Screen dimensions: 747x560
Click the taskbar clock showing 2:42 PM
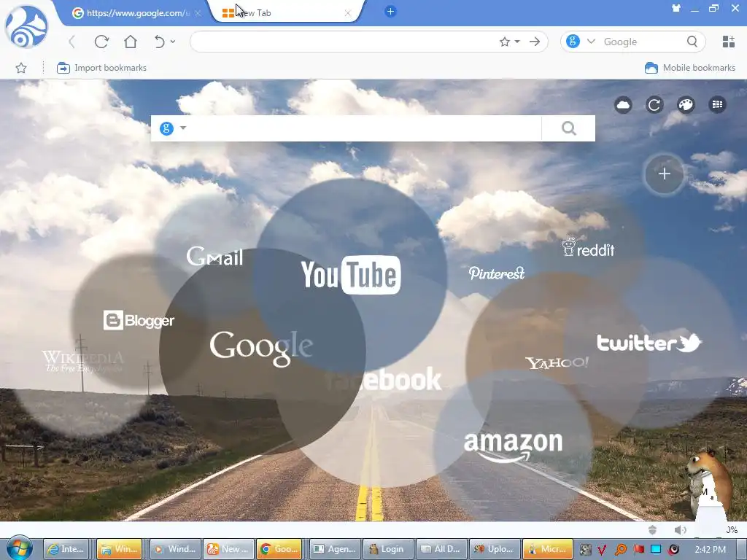click(711, 550)
